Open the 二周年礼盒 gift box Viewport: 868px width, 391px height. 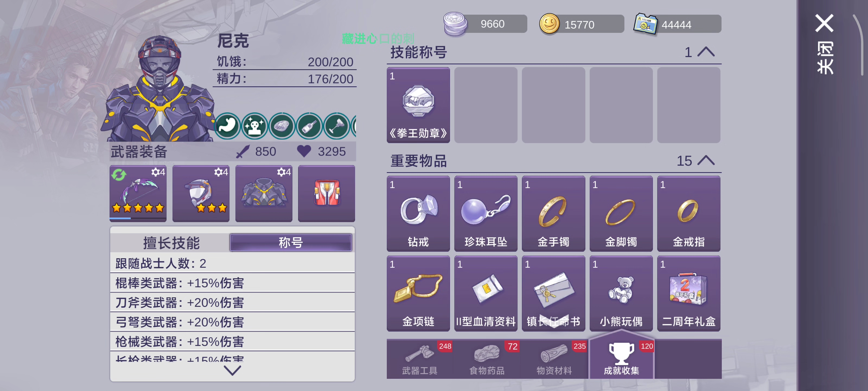tap(688, 293)
